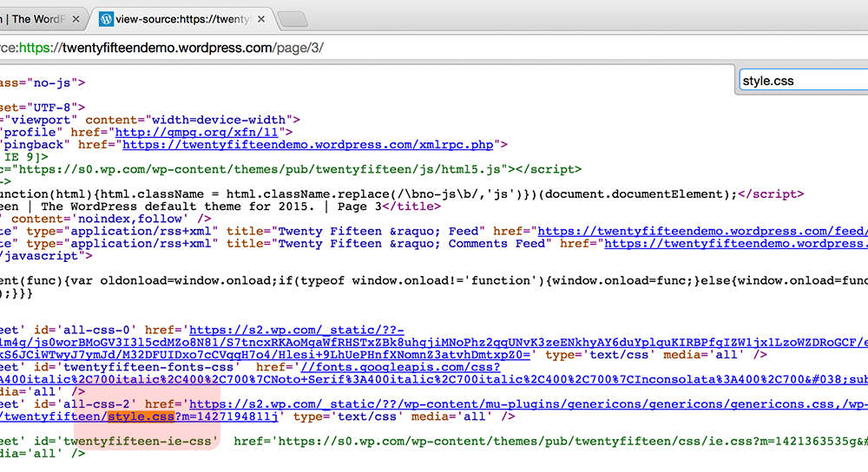Switch to 'The WordPress' tab

(x=36, y=19)
